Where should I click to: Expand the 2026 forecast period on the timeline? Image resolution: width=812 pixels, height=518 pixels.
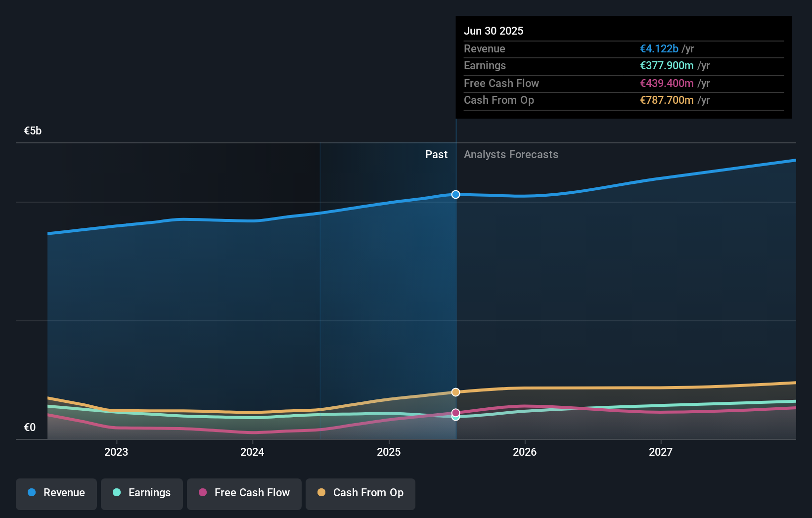click(525, 452)
